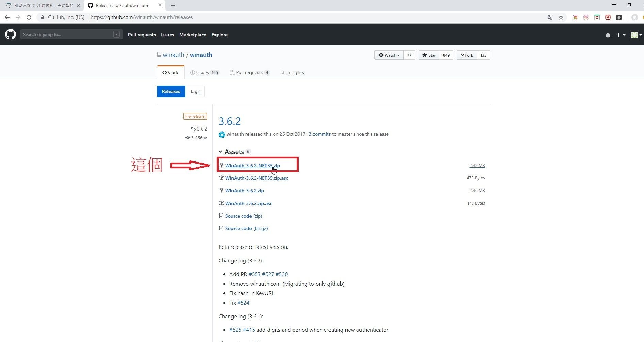Open winauth owner link in repo title
Screen dimensions: 644x342
pos(174,55)
